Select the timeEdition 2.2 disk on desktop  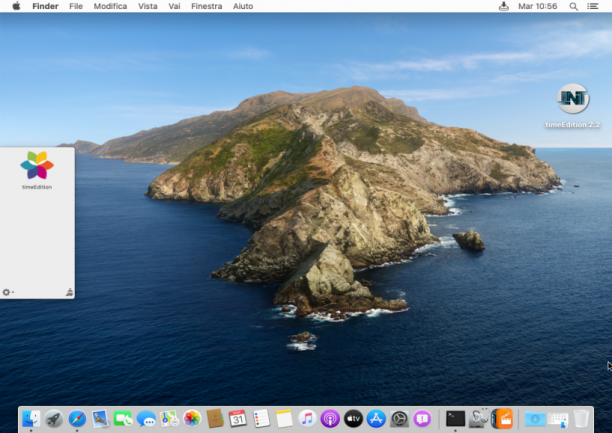(573, 98)
